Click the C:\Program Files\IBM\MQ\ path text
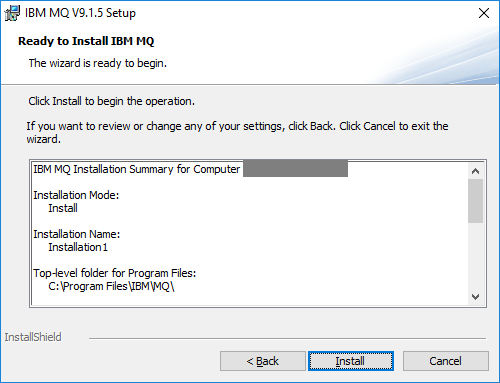Viewport: 500px width, 383px height. [111, 286]
